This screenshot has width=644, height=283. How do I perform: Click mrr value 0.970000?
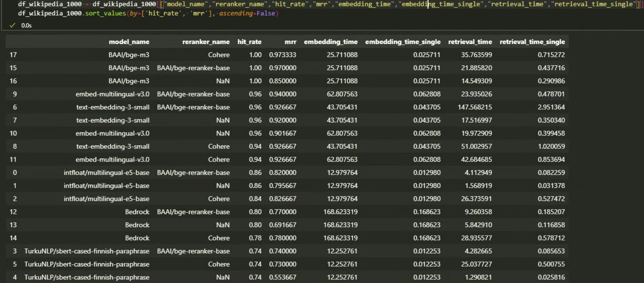[283, 68]
